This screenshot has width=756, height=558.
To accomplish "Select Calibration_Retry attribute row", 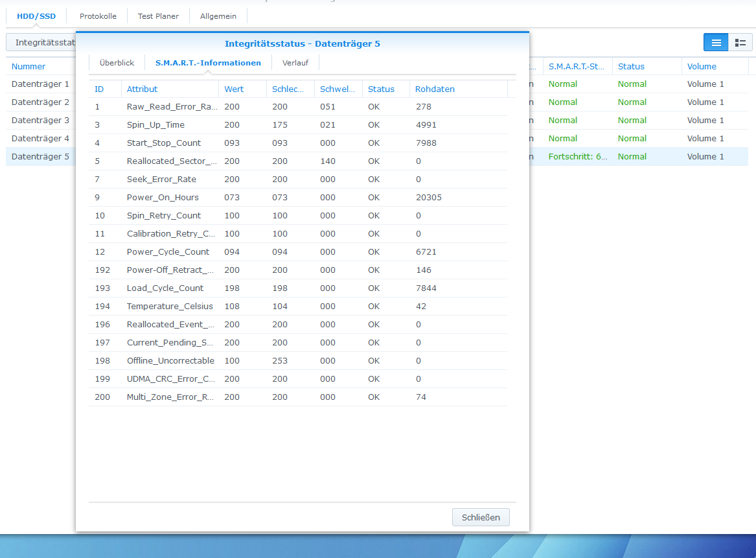I will click(x=298, y=234).
